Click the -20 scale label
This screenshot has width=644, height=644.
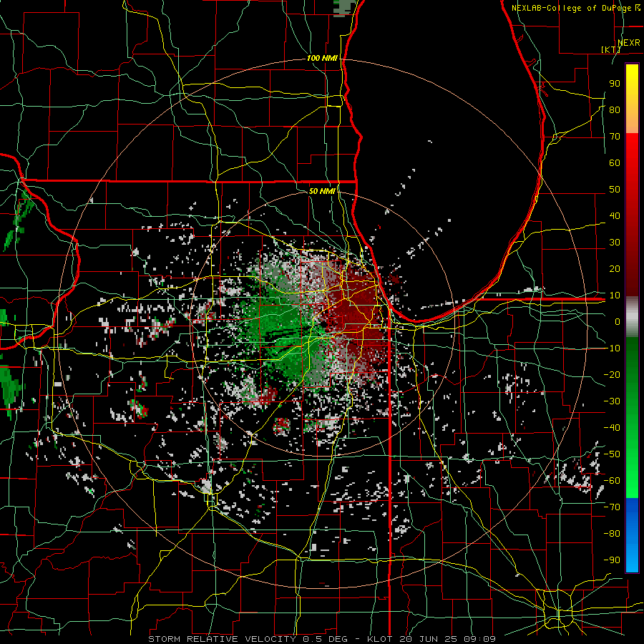[612, 374]
